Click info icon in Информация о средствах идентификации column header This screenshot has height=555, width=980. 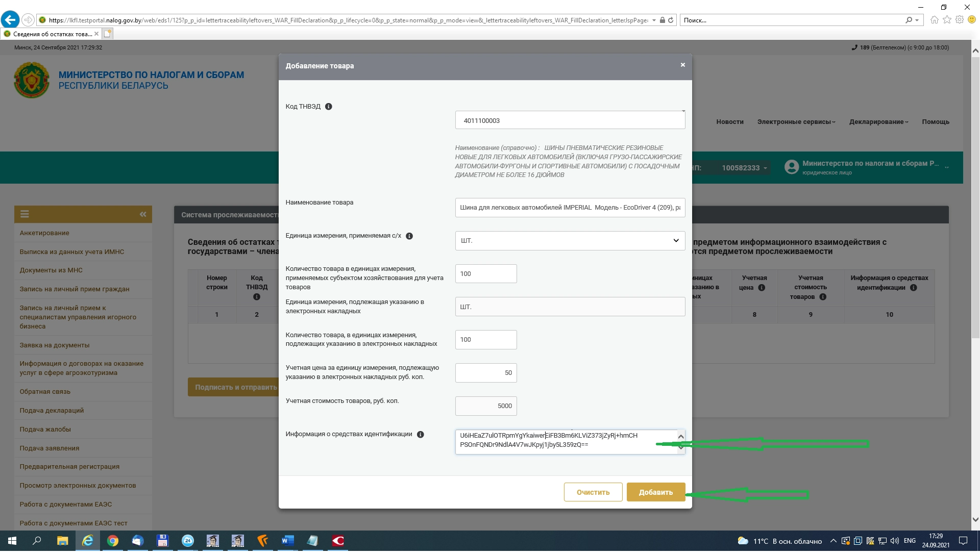[914, 288]
